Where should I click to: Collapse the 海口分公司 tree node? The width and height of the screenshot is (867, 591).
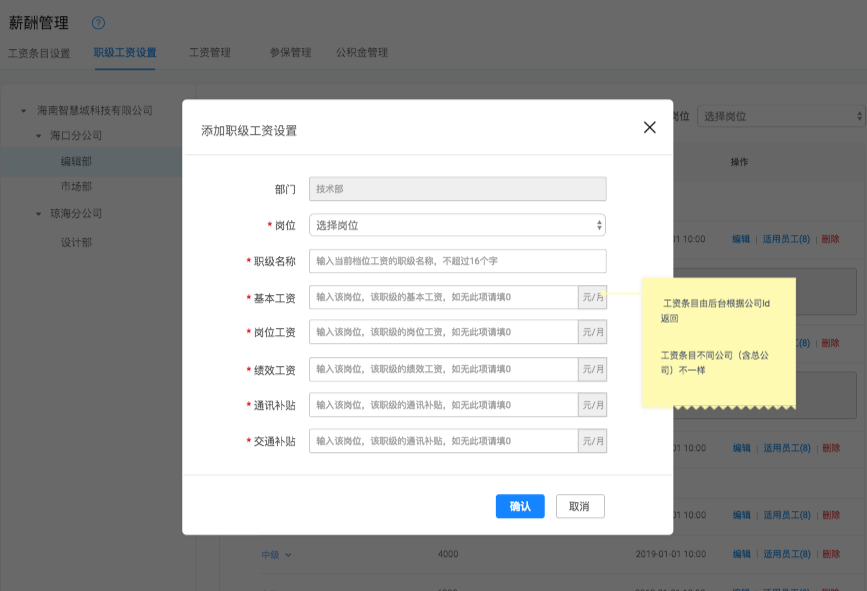coord(38,136)
